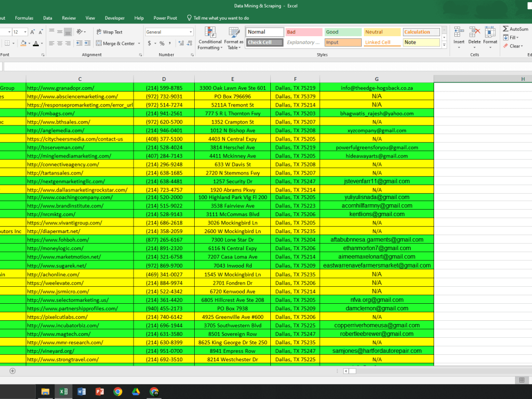Decrease decimal places
This screenshot has width=532, height=399.
(189, 44)
